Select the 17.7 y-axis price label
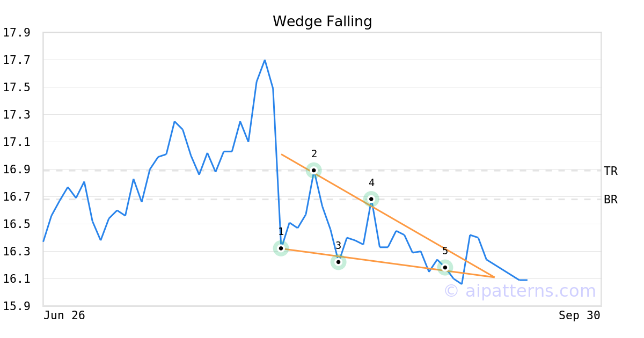Viewport: 644px width, 338px height. (16, 60)
